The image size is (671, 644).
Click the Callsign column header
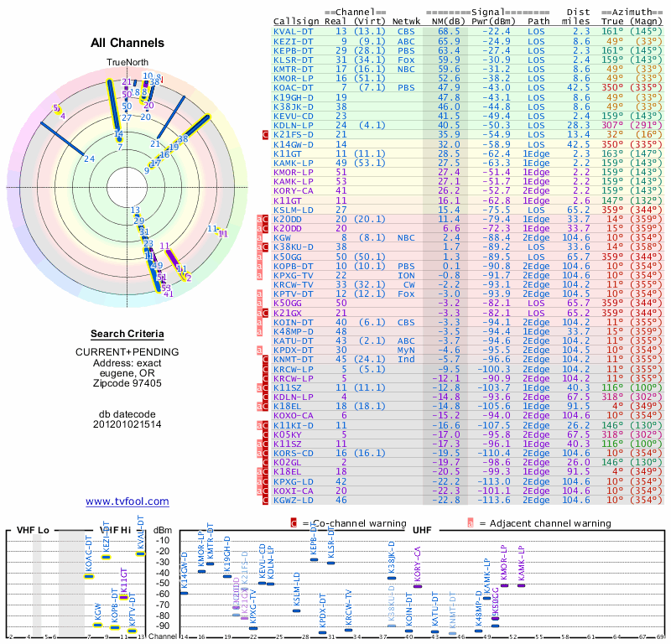point(296,22)
